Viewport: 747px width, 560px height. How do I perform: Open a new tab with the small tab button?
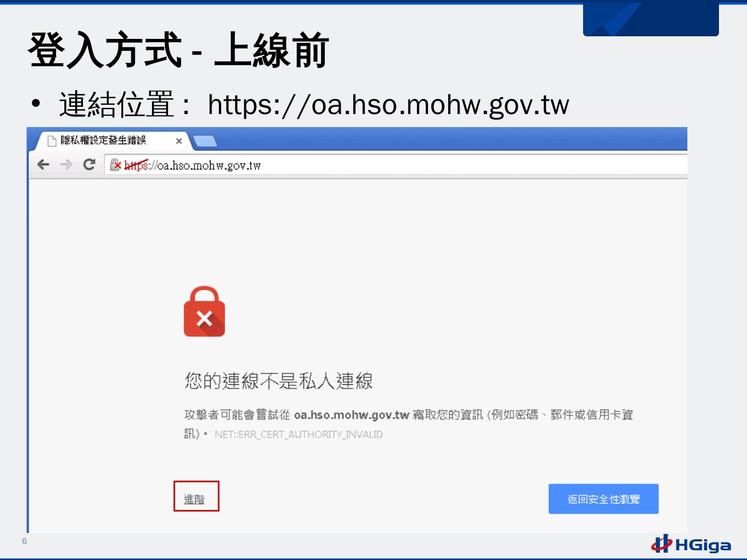pos(205,141)
